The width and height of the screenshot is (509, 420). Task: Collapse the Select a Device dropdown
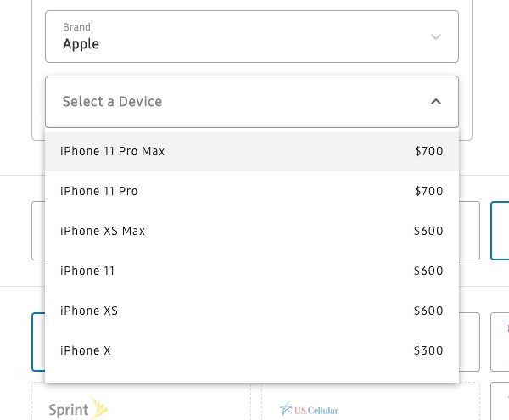[251, 102]
